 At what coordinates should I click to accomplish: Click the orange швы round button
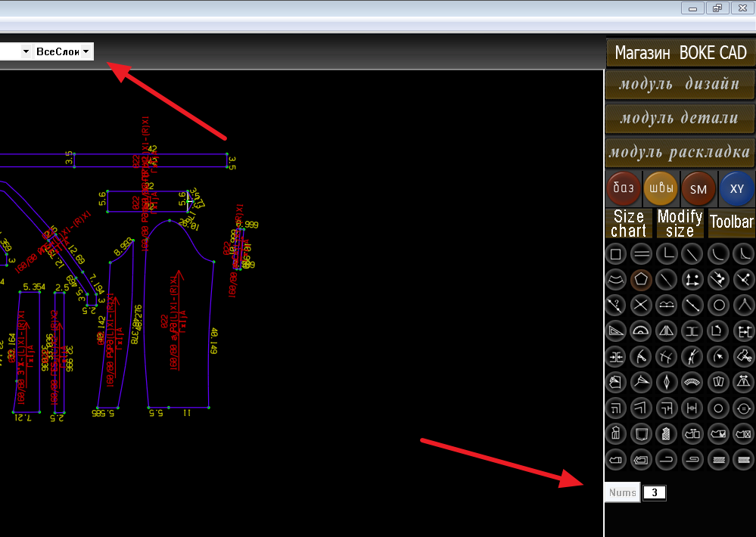pos(661,188)
